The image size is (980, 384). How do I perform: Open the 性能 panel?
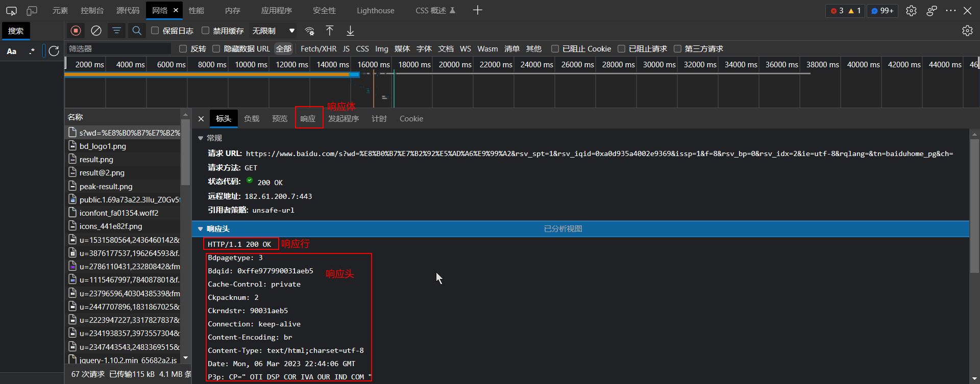[x=196, y=11]
